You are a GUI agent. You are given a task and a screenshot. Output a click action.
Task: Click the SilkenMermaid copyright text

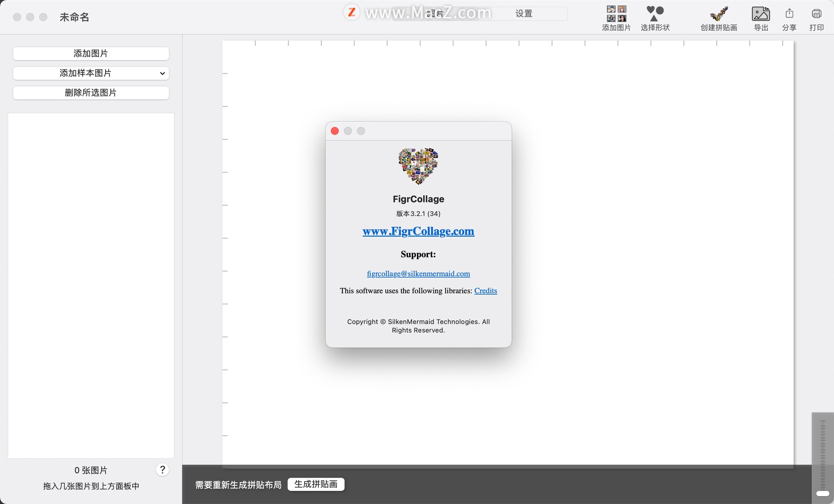418,326
